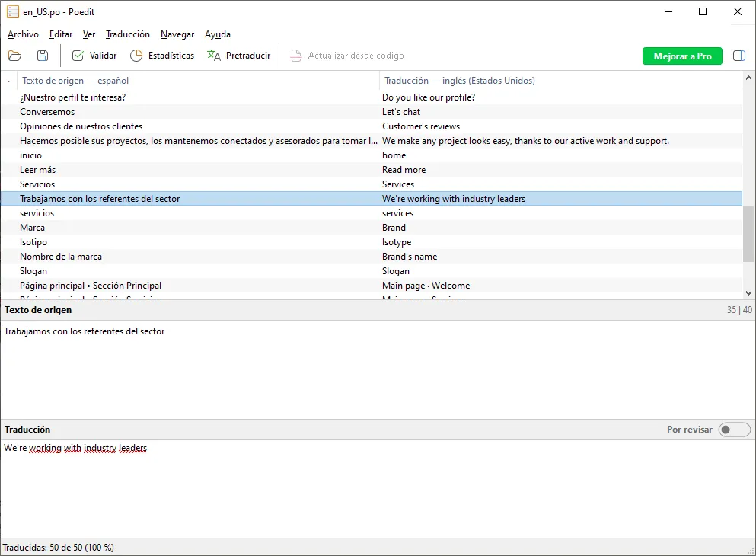Open the Traducción menu

click(128, 34)
